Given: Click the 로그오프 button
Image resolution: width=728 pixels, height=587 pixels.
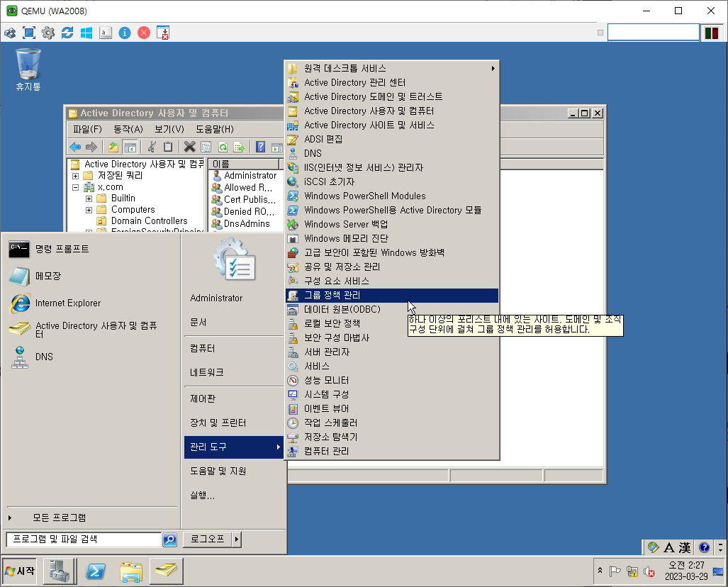Looking at the screenshot, I should (208, 539).
